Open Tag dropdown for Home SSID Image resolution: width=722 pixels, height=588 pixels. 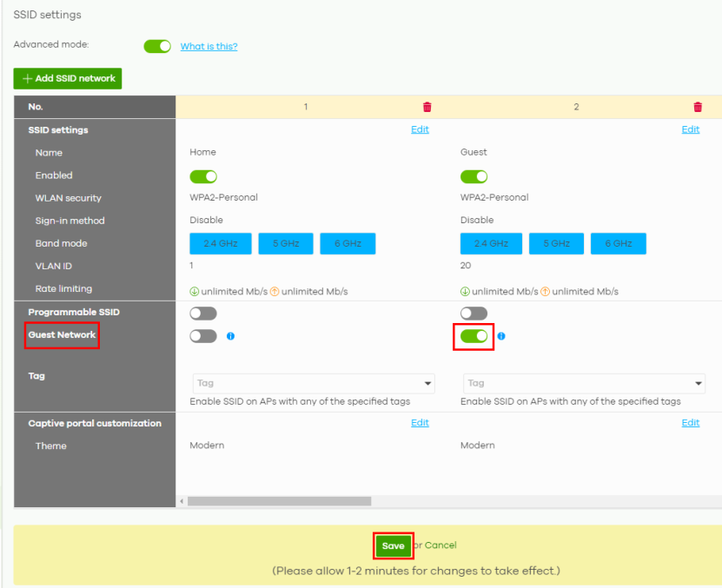point(313,383)
